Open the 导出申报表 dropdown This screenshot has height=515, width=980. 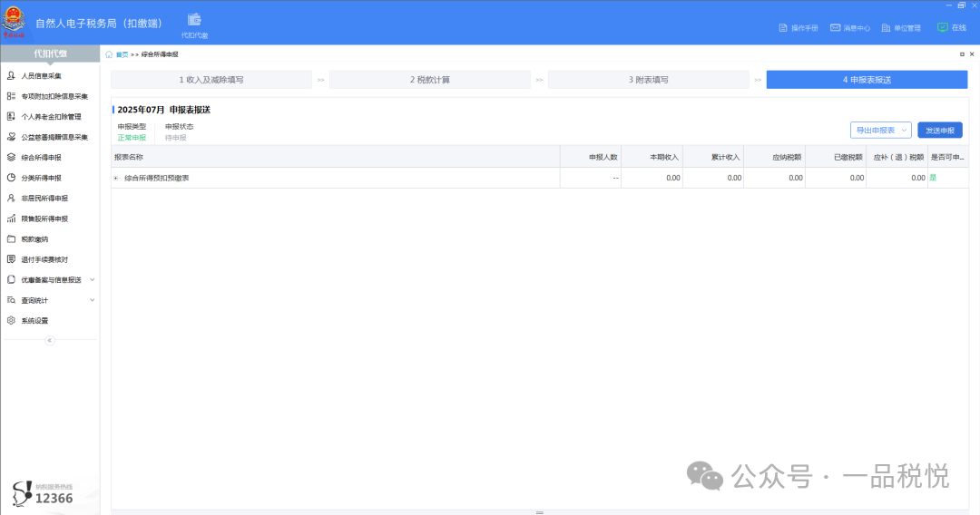pyautogui.click(x=880, y=131)
